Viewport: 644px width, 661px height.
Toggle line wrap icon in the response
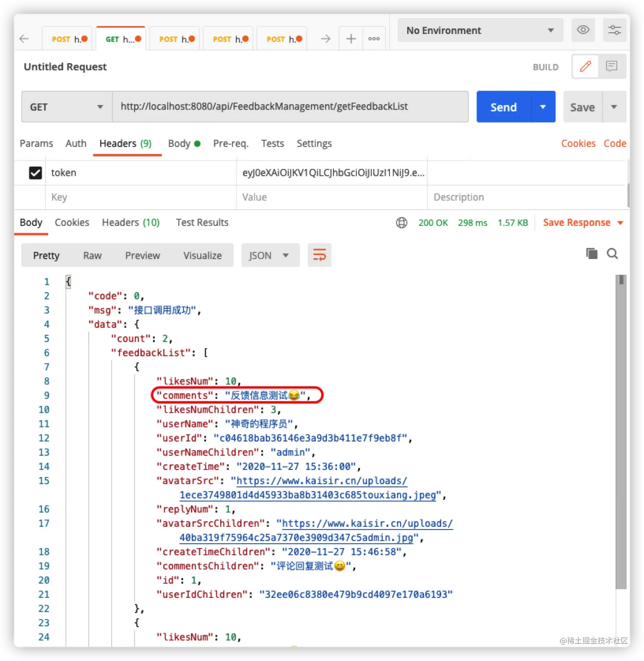[x=319, y=255]
